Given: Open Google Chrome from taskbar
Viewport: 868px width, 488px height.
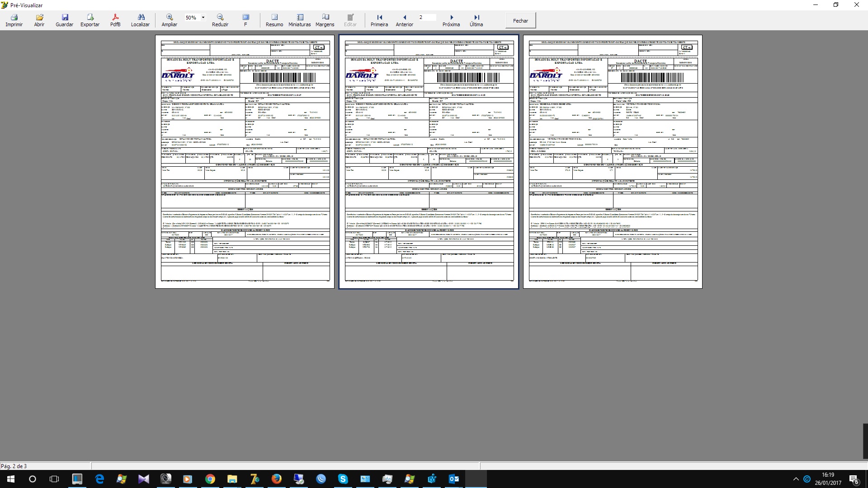Looking at the screenshot, I should coord(210,479).
